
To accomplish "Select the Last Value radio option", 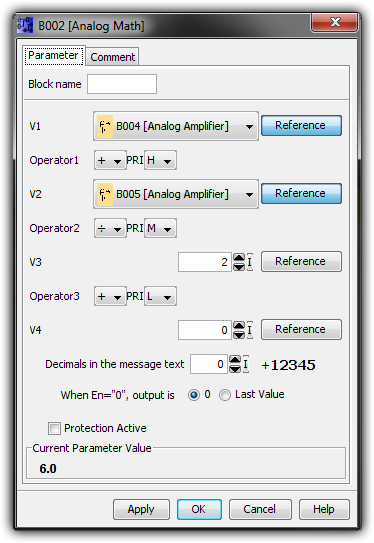I will [225, 395].
